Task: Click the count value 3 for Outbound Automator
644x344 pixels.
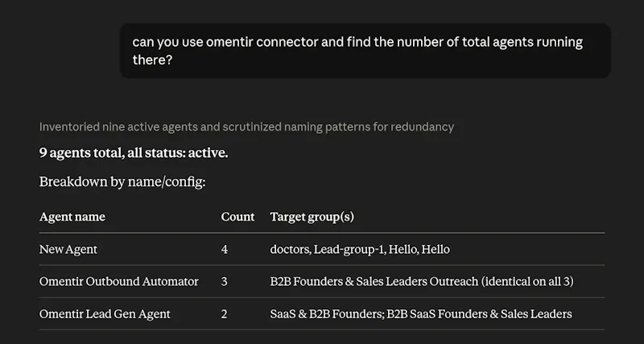Action: [225, 281]
